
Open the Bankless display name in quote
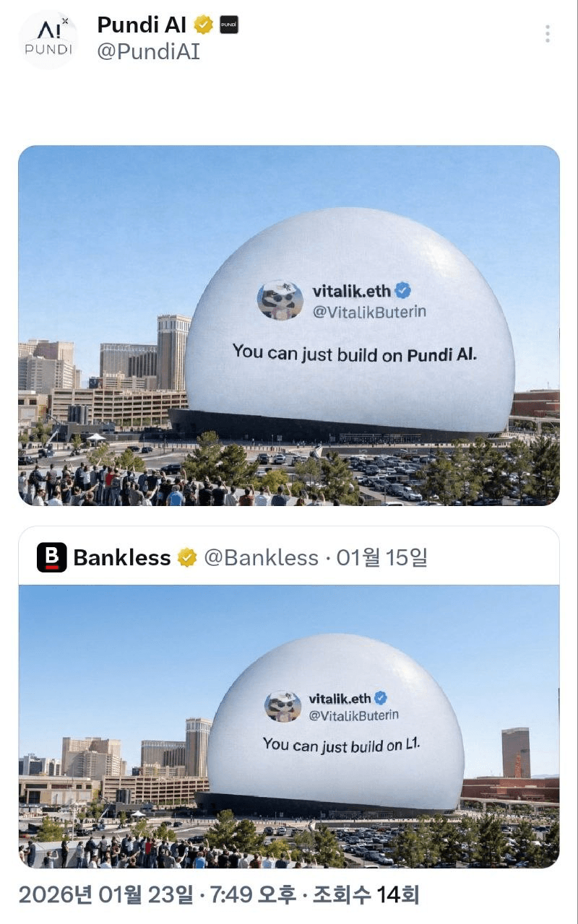(x=122, y=557)
